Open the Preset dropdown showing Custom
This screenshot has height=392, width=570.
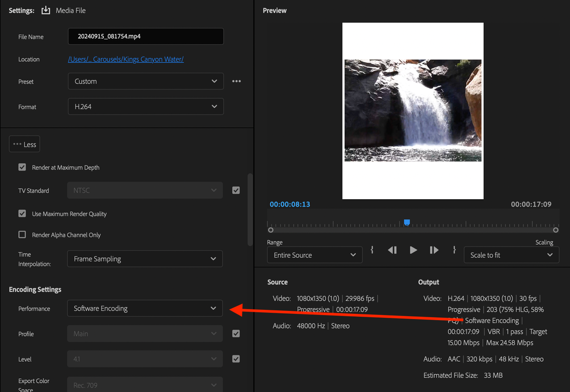tap(145, 82)
